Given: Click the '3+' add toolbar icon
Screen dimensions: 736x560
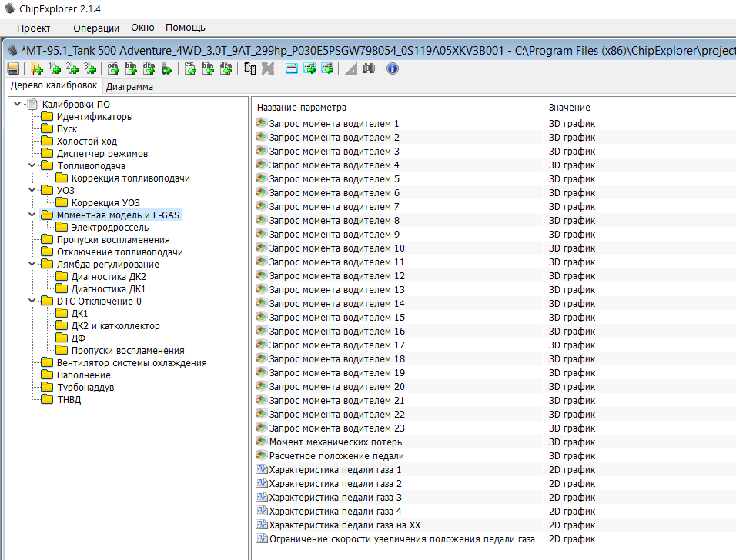Looking at the screenshot, I should point(90,68).
